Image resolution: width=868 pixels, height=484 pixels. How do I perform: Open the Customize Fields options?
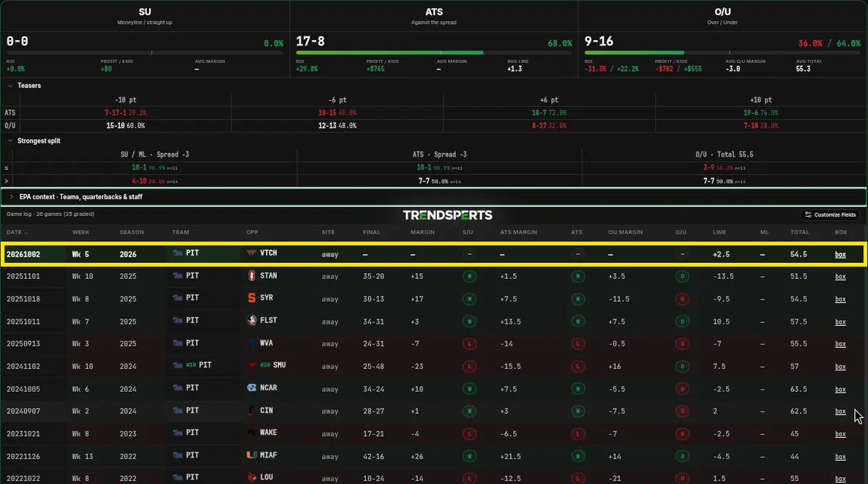click(x=830, y=215)
